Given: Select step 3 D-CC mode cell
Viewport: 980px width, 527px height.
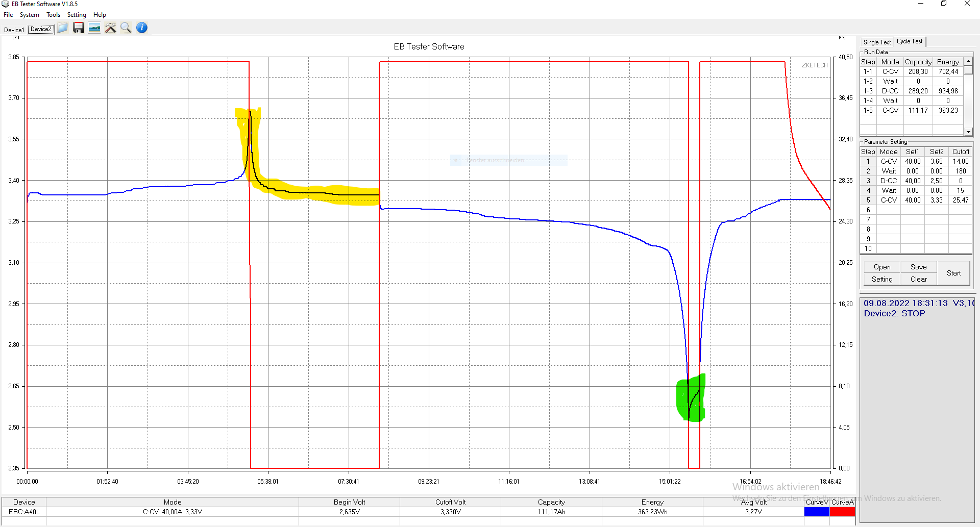Looking at the screenshot, I should pyautogui.click(x=888, y=181).
